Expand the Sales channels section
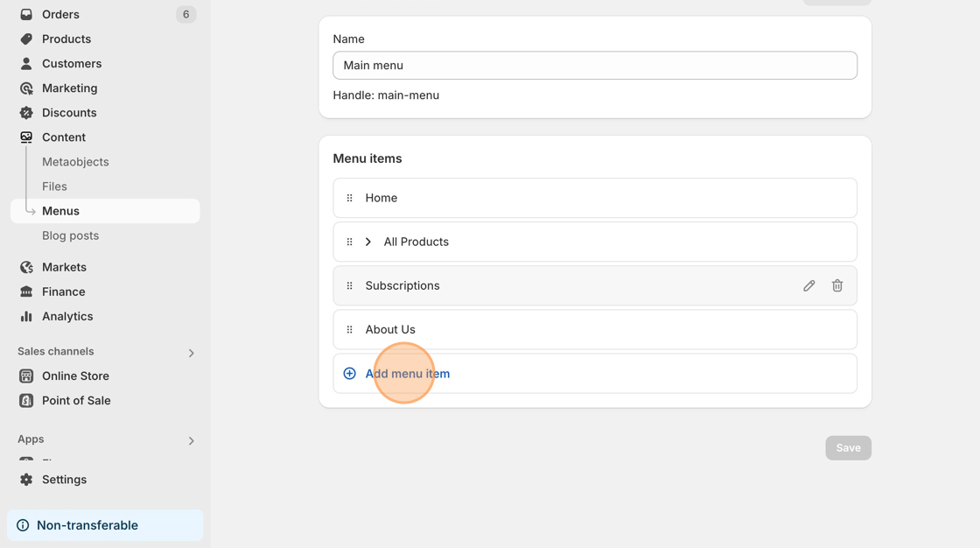Image resolution: width=980 pixels, height=548 pixels. (191, 353)
